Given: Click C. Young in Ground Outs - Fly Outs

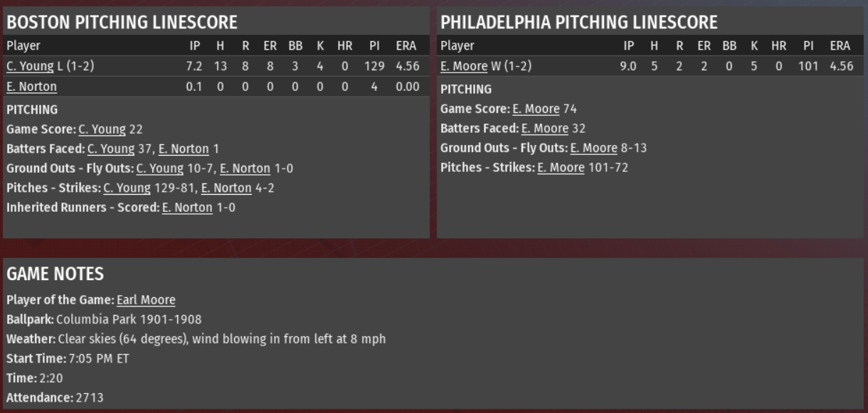Looking at the screenshot, I should 159,168.
